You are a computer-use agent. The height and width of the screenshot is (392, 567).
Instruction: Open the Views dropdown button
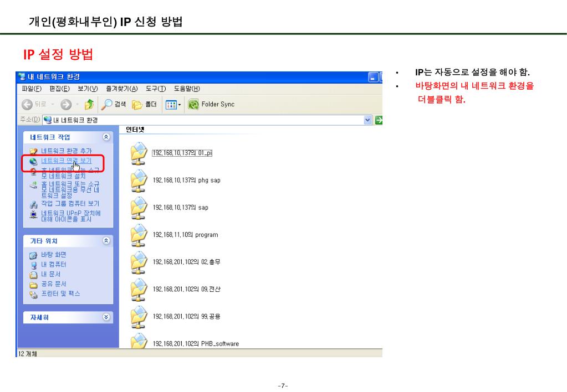coord(173,105)
